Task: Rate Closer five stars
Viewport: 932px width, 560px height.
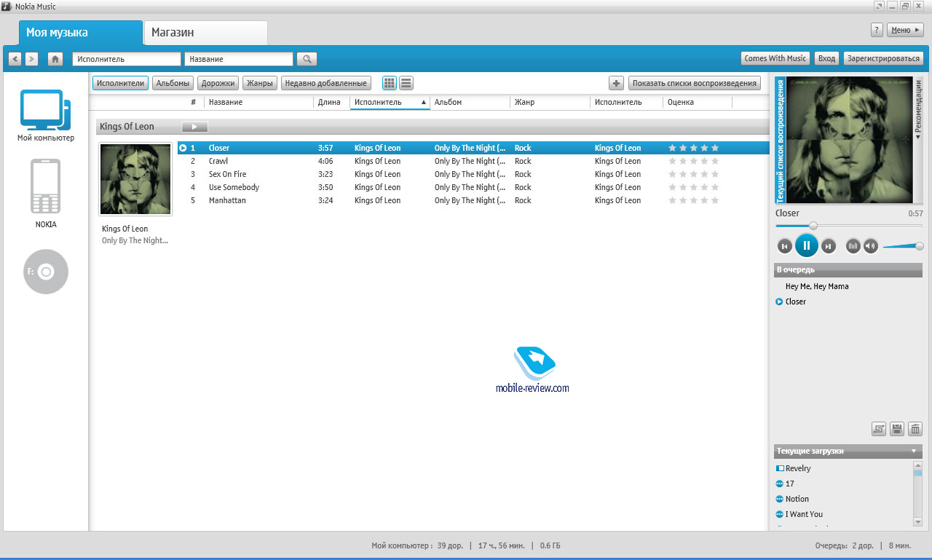Action: (x=714, y=148)
